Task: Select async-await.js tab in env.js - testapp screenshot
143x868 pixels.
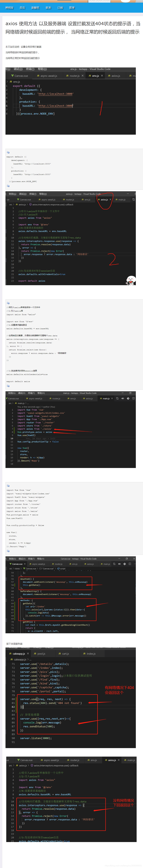Action: tap(47, 76)
